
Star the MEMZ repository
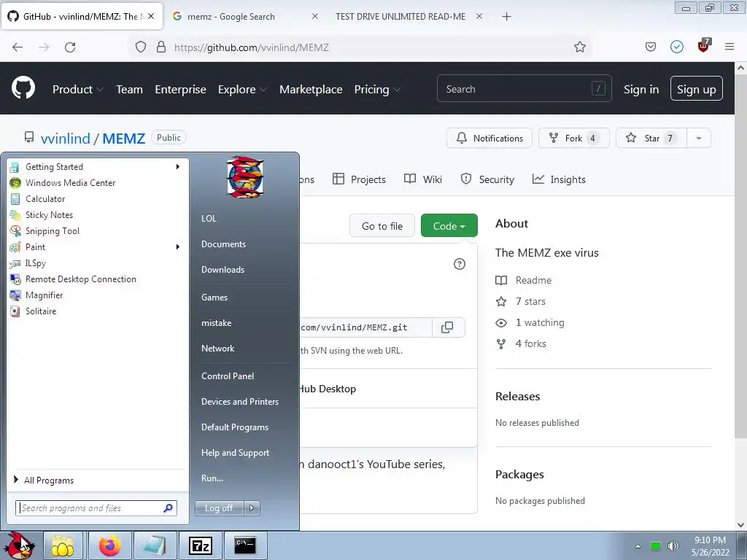pyautogui.click(x=651, y=138)
